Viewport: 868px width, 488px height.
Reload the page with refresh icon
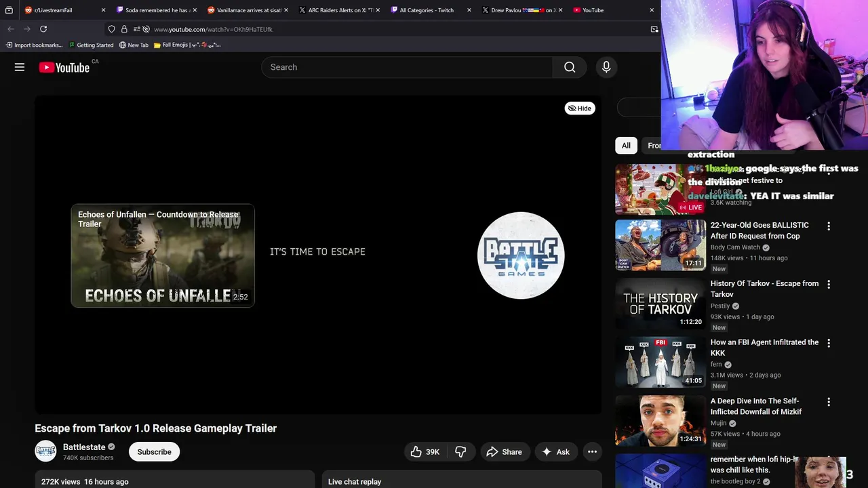43,29
